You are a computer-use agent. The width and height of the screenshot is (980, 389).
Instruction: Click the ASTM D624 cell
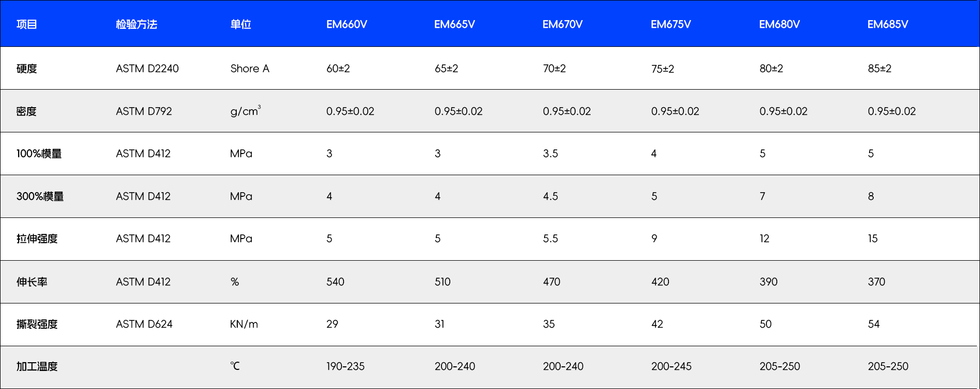click(144, 324)
